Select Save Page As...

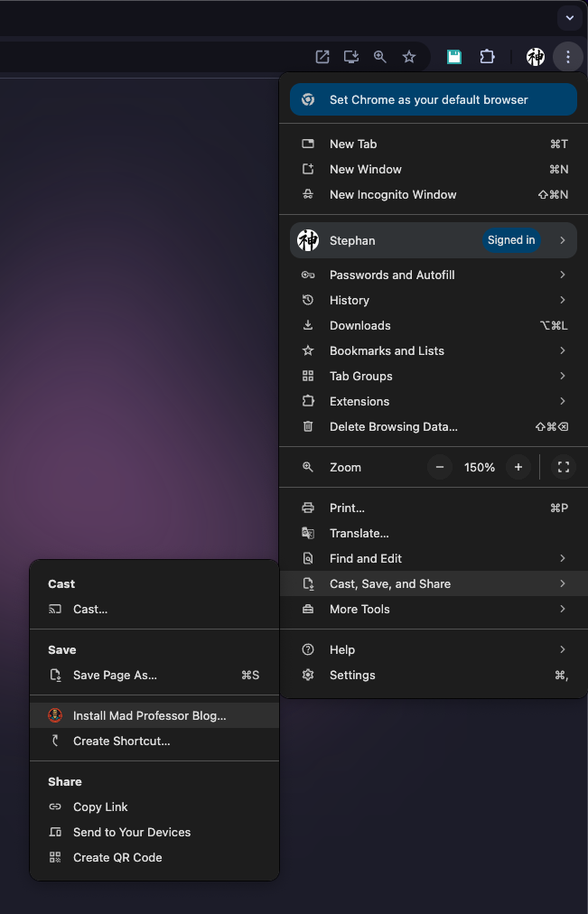pyautogui.click(x=154, y=675)
